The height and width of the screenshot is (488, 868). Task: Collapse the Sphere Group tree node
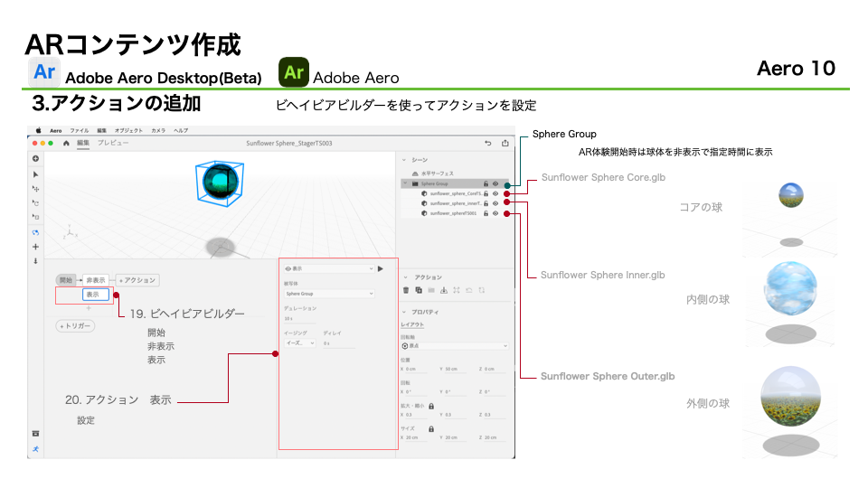(406, 183)
